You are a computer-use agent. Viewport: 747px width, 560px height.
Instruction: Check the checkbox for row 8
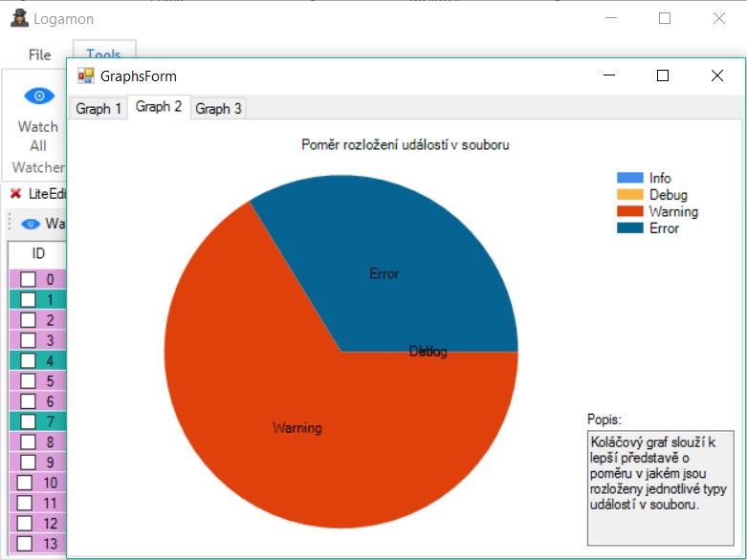28,442
